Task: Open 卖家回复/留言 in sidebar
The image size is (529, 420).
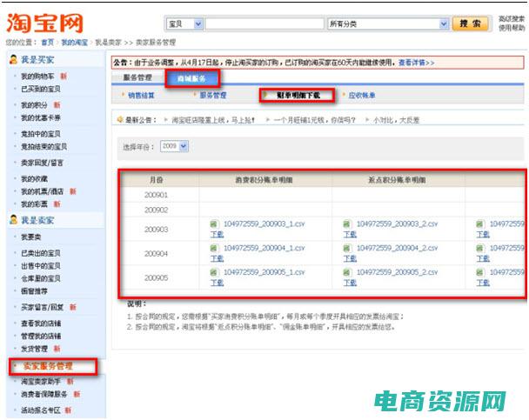Action: click(x=42, y=163)
